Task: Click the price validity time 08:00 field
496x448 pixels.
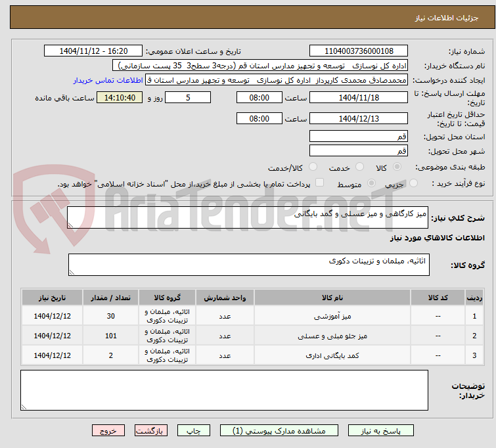Action: point(259,119)
